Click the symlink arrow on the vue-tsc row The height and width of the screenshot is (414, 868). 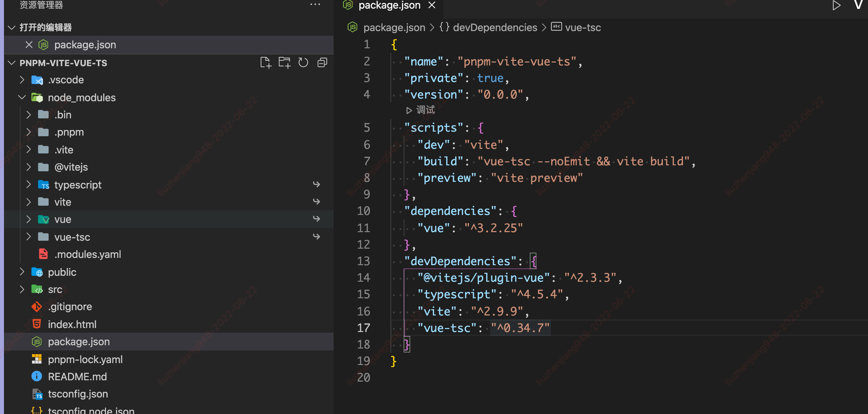click(x=316, y=236)
